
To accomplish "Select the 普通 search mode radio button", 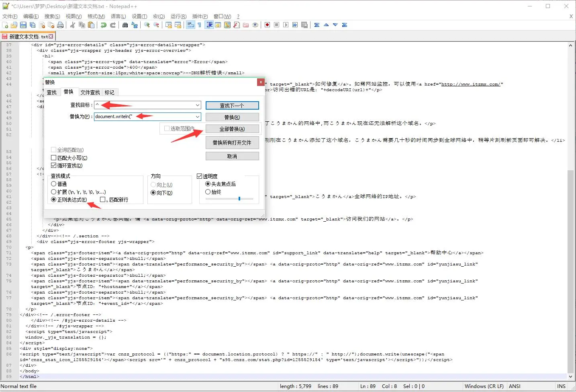I will coord(53,184).
